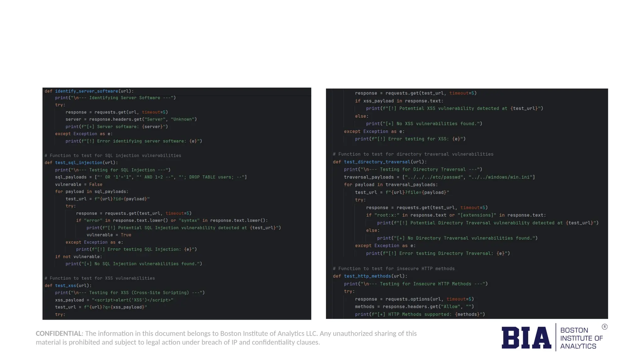
Task: Click the 'vulnerable = False' code line
Action: tap(79, 184)
